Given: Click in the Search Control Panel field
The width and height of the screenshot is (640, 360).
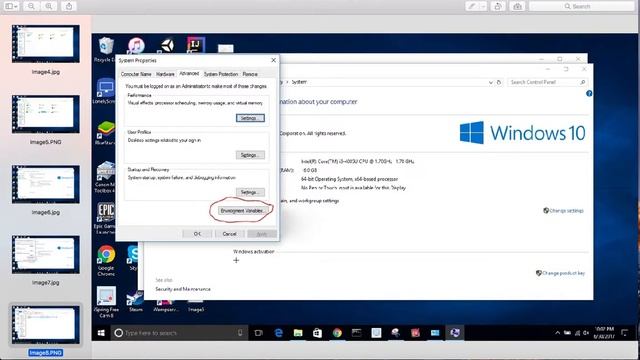Looking at the screenshot, I should [547, 82].
